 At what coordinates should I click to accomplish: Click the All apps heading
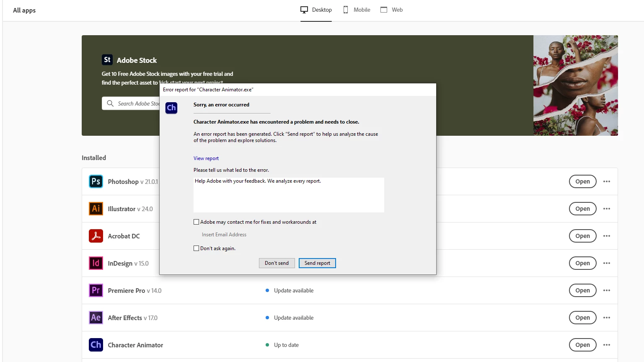click(24, 10)
